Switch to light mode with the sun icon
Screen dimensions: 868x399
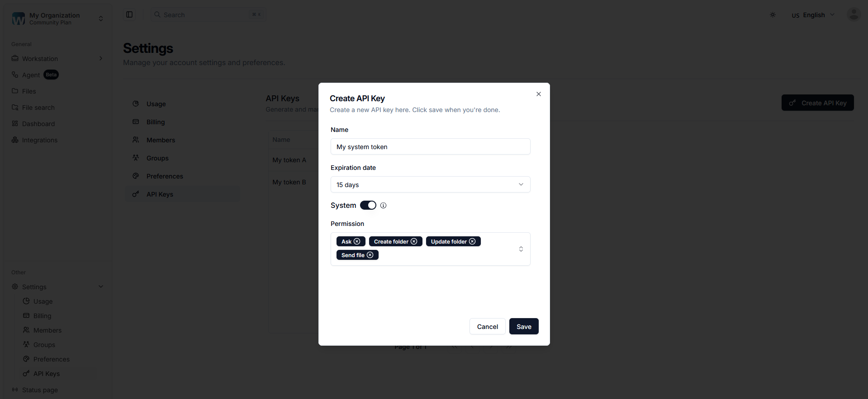tap(772, 14)
